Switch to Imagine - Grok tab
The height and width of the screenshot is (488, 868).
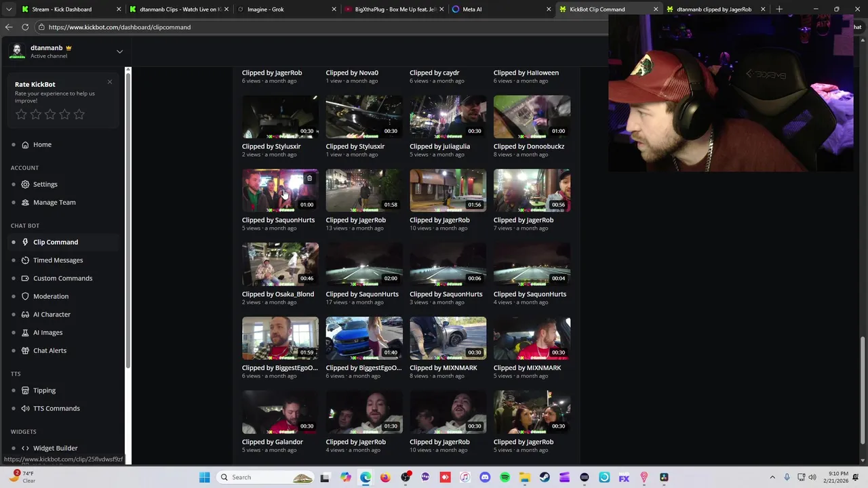tap(285, 9)
